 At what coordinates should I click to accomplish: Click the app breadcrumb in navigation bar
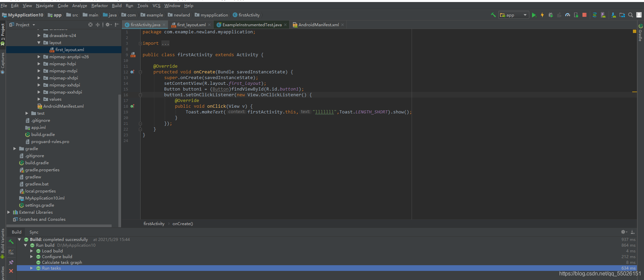pos(55,15)
